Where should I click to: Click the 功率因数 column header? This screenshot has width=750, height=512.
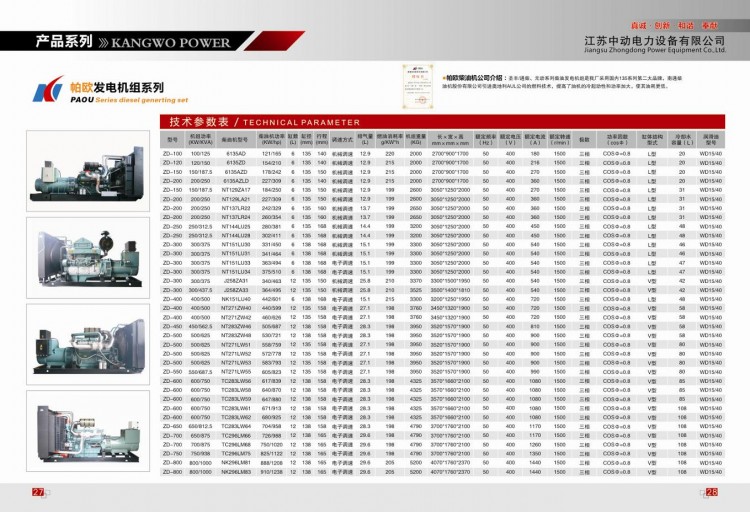(x=617, y=139)
